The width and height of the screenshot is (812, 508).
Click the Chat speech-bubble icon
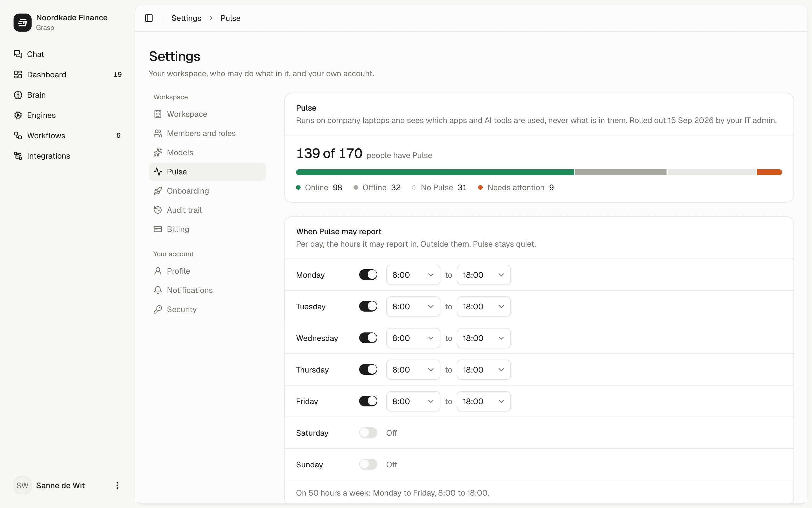(x=18, y=54)
